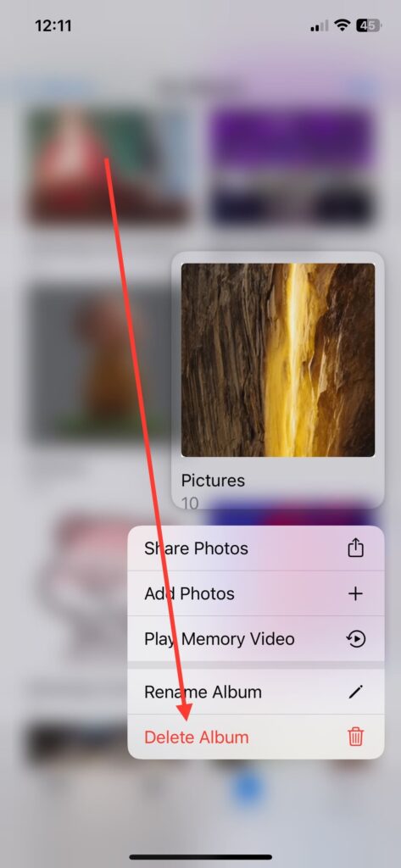
Task: Tap the blurred red album thumbnail behind the menu
Action: click(108, 164)
